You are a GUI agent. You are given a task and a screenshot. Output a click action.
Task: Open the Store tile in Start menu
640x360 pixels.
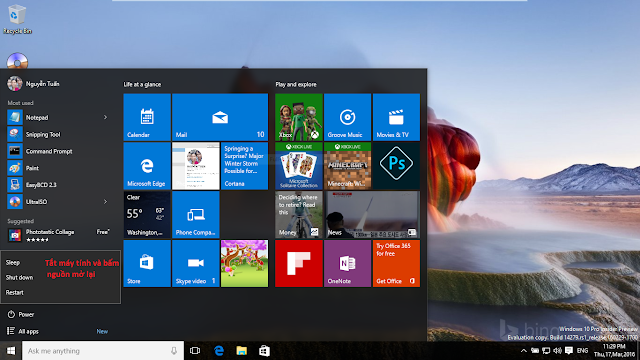[147, 263]
